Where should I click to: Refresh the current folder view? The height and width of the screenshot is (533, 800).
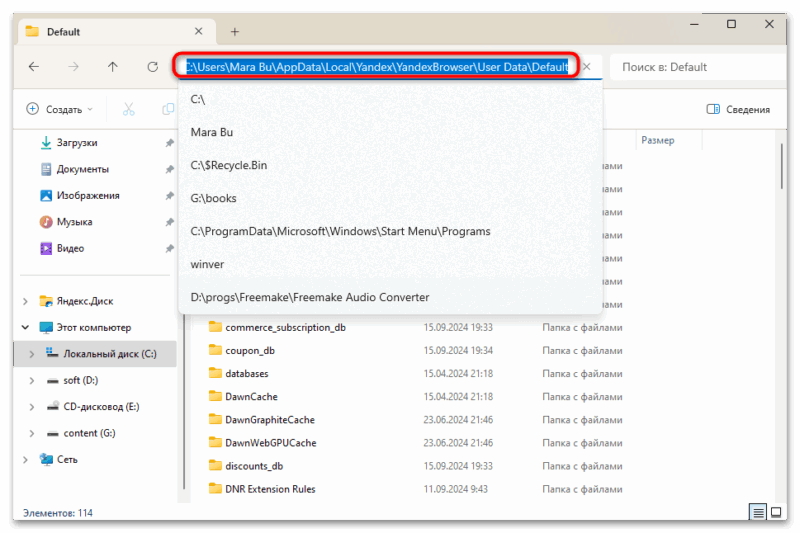153,67
